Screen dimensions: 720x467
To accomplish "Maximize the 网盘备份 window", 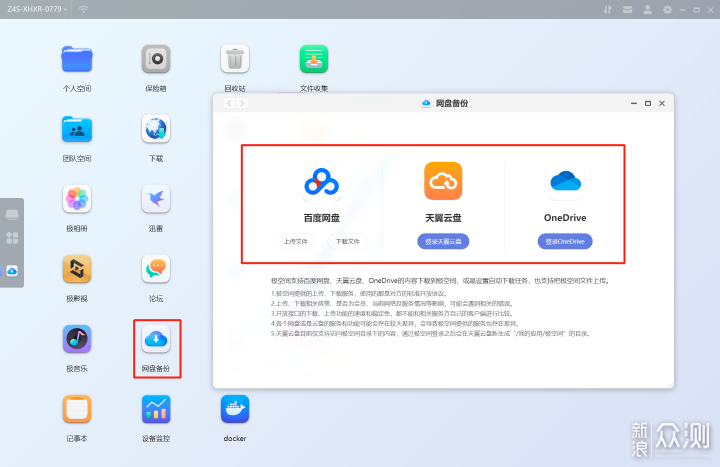I will 648,103.
